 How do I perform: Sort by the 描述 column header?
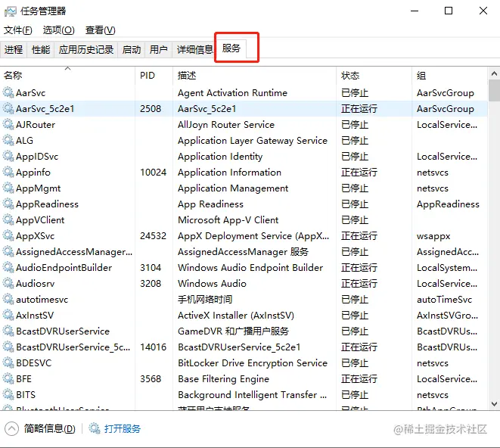(x=254, y=76)
